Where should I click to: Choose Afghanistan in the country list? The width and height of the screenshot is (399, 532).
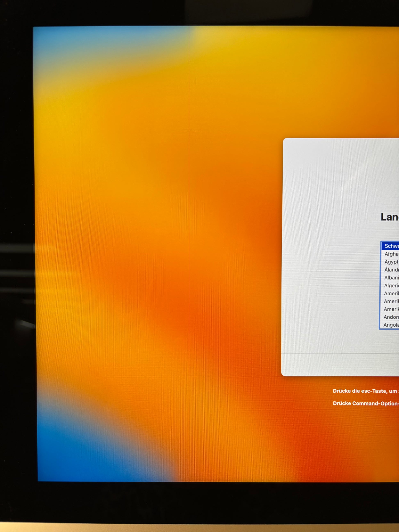pyautogui.click(x=391, y=254)
